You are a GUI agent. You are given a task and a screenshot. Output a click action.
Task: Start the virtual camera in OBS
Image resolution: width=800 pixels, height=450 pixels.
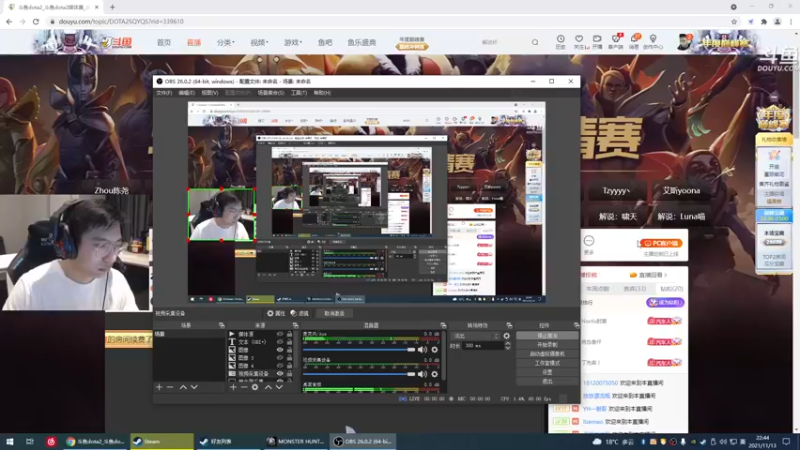pos(547,354)
